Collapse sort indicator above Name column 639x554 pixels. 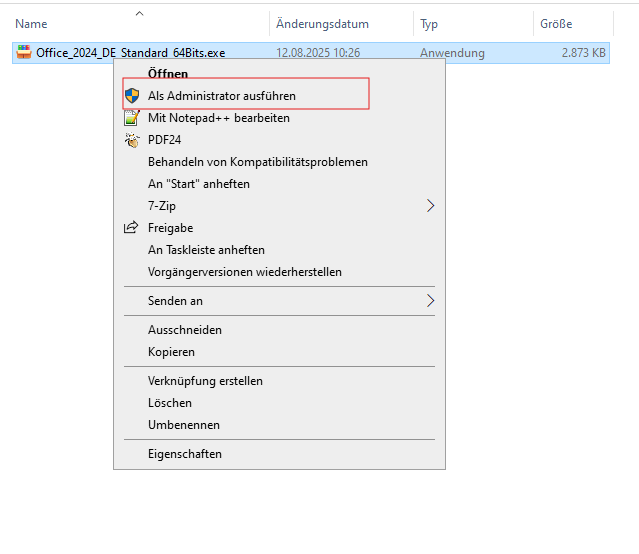(139, 13)
